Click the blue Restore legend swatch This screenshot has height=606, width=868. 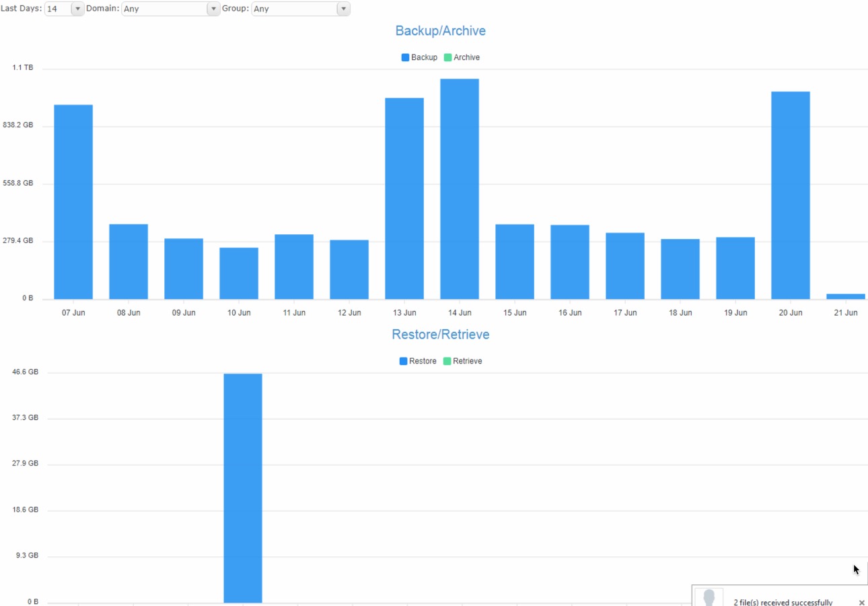(x=403, y=361)
